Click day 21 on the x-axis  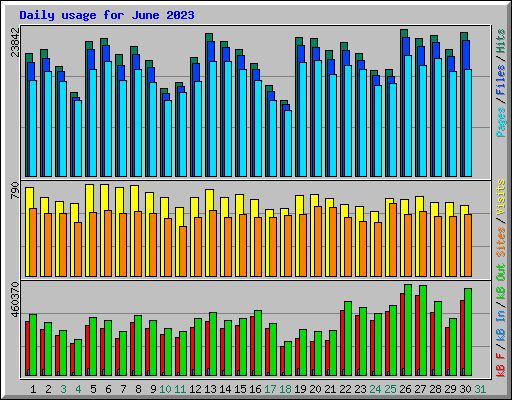pos(330,389)
